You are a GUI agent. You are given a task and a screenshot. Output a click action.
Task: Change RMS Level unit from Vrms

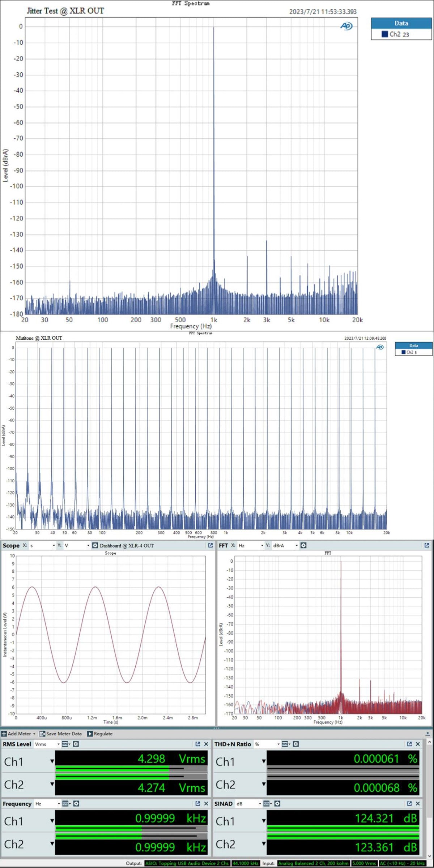coord(58,744)
